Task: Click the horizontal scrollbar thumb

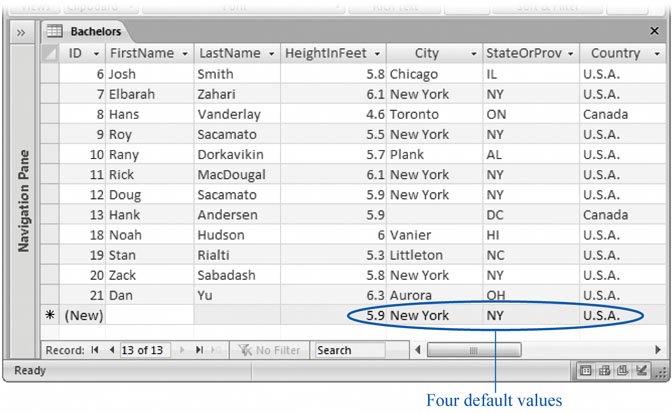Action: [474, 350]
